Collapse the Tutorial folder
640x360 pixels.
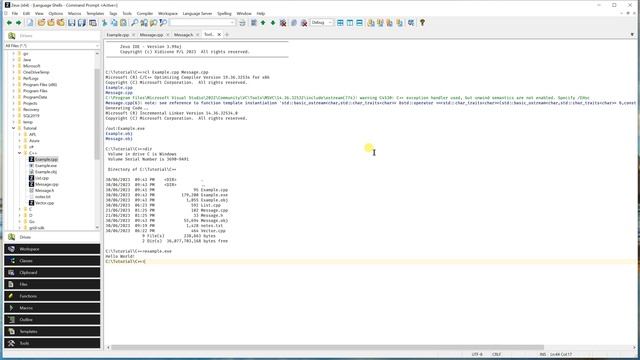pyautogui.click(x=13, y=128)
